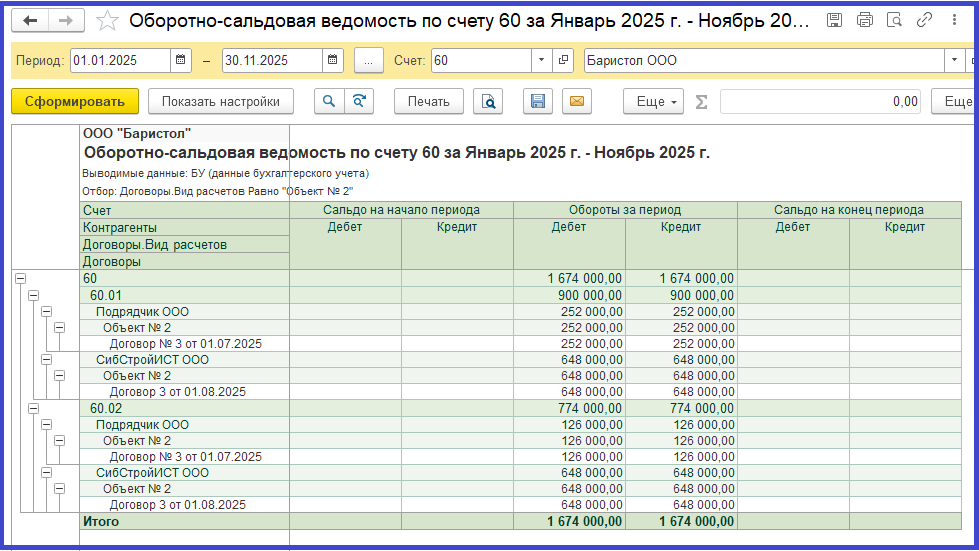This screenshot has height=551, width=979.
Task: Open the kebab more-options menu in title bar
Action: coord(954,20)
